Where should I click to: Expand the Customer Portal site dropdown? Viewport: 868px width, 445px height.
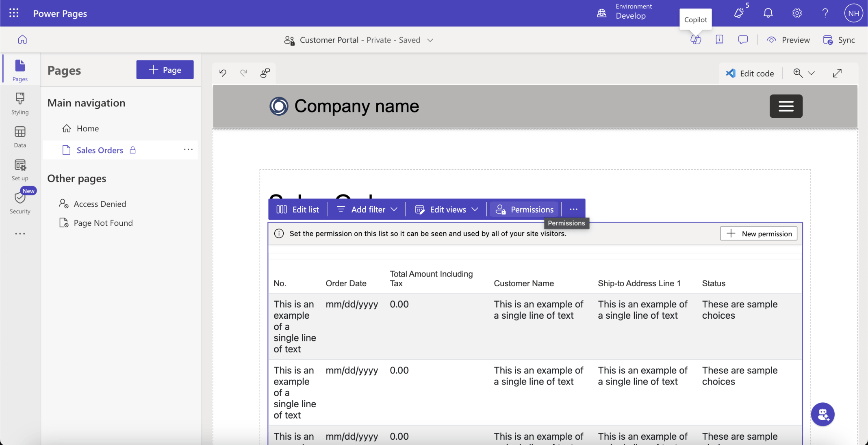click(x=430, y=40)
